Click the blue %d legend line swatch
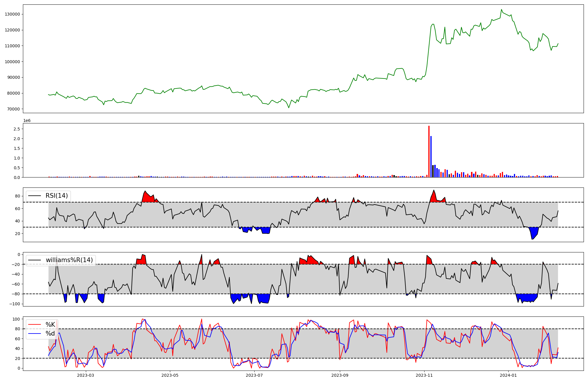The image size is (588, 382). coord(35,334)
